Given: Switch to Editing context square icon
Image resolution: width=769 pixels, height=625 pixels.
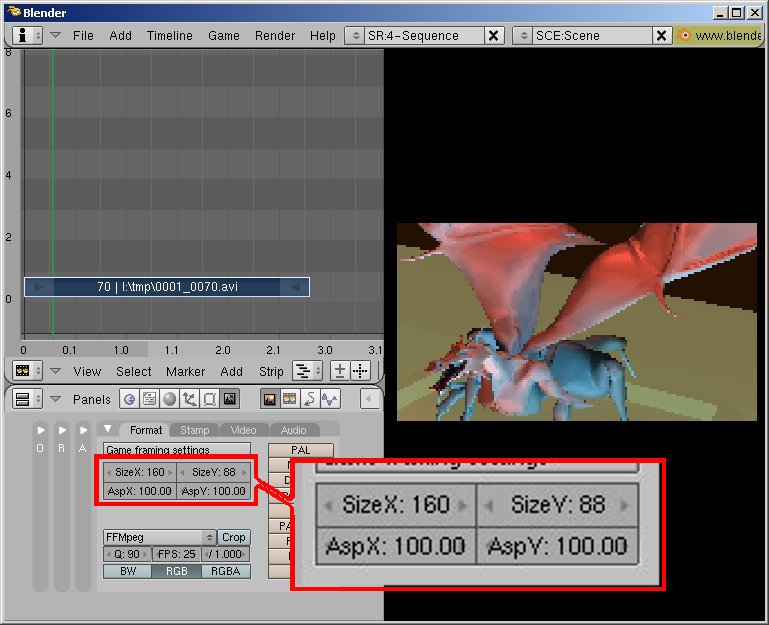Looking at the screenshot, I should tap(209, 399).
